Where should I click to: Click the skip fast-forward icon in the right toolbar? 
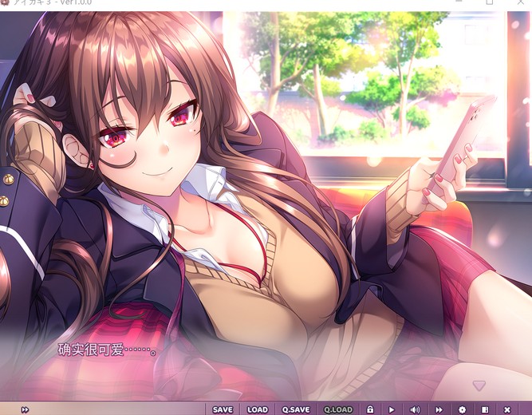tap(439, 409)
